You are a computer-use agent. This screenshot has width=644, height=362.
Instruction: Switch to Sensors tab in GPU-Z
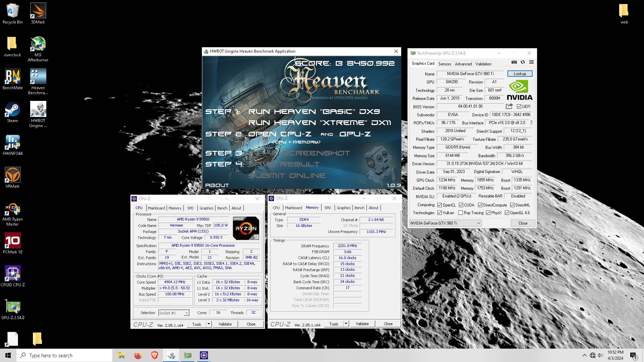445,64
